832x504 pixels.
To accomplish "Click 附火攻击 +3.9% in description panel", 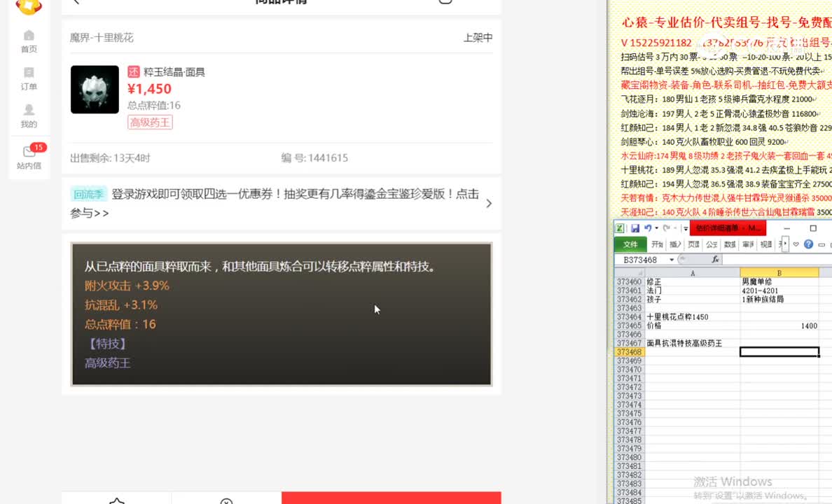I will (127, 286).
